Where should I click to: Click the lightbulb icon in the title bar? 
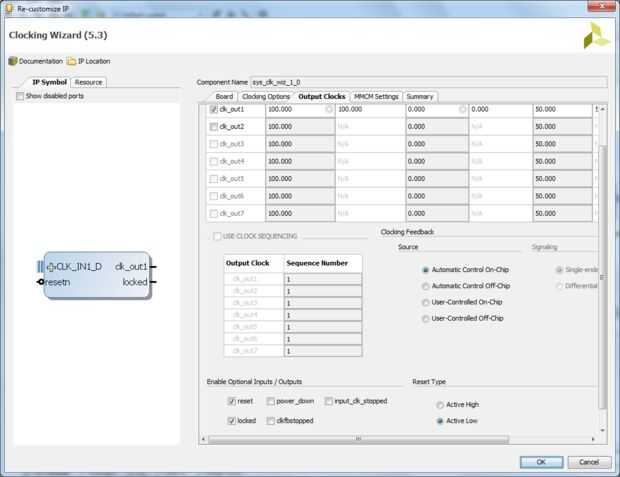click(9, 8)
